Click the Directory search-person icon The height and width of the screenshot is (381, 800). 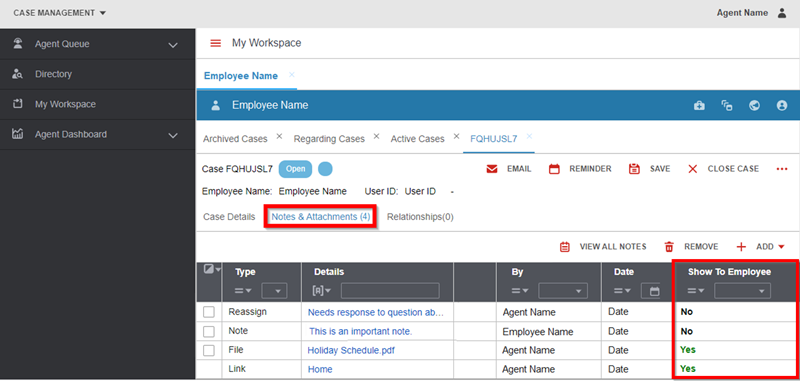click(x=18, y=74)
